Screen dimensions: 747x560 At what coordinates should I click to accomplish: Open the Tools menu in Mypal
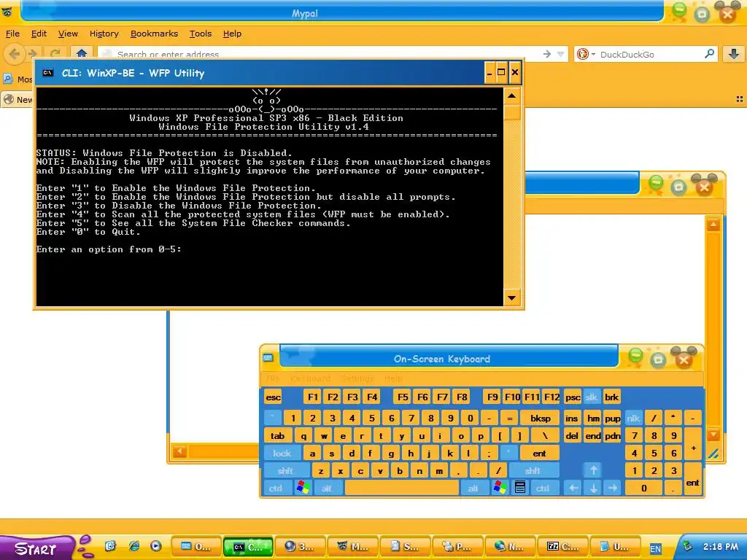point(200,34)
